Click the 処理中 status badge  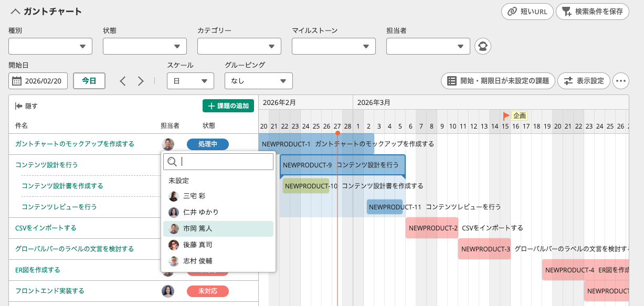(x=208, y=144)
